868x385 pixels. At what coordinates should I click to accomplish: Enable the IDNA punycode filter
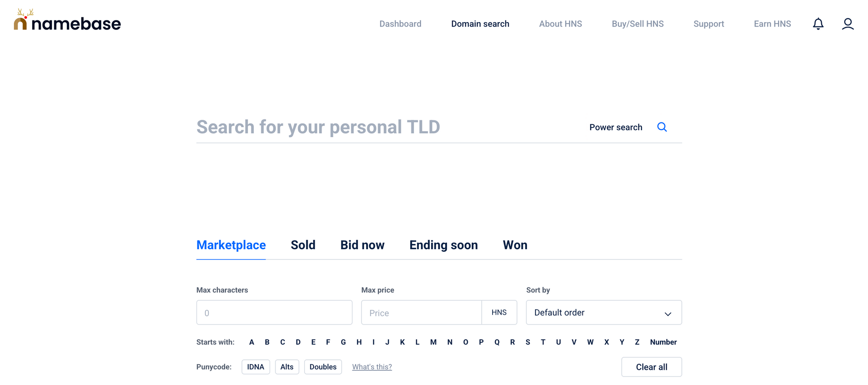(x=256, y=367)
